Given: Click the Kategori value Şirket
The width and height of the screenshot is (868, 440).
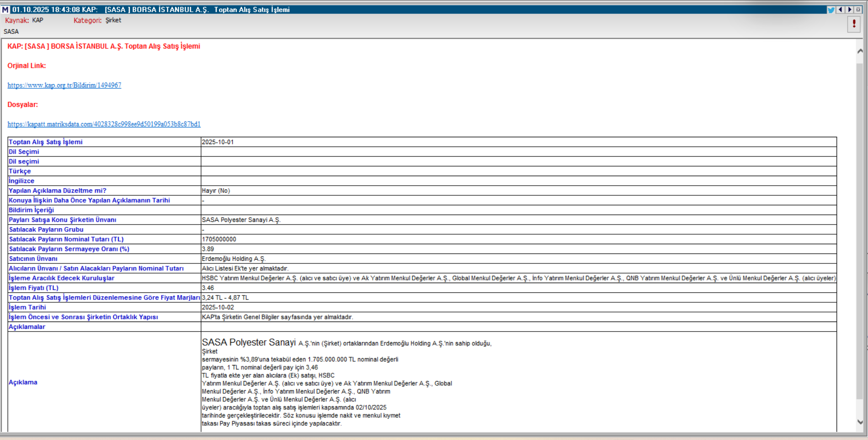Looking at the screenshot, I should pyautogui.click(x=113, y=20).
